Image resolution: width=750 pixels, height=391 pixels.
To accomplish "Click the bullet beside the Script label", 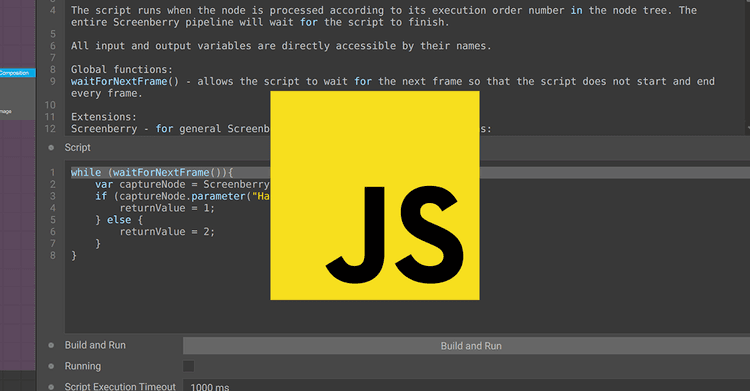I will (x=51, y=147).
